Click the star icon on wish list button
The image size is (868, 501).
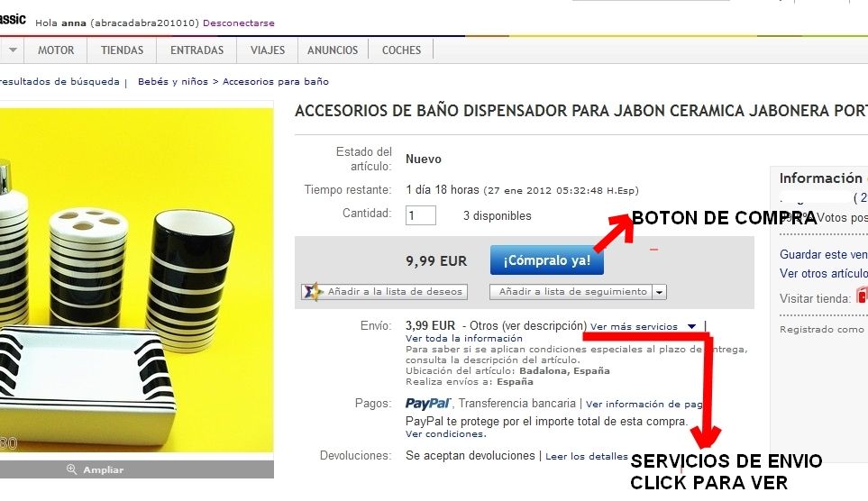tap(313, 291)
